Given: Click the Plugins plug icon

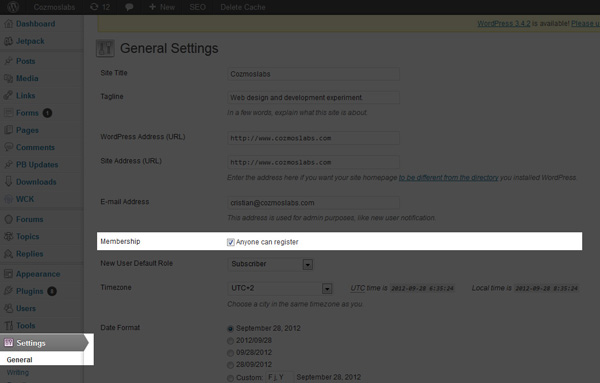Looking at the screenshot, I should [8, 291].
